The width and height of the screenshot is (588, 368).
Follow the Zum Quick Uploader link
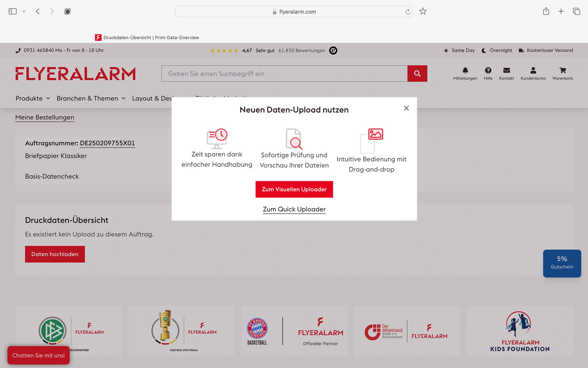294,209
